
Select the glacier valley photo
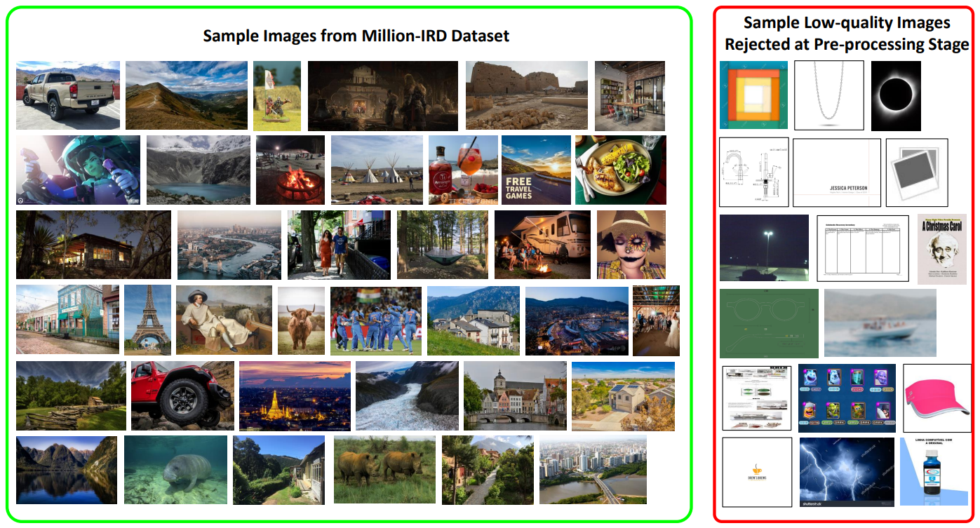click(407, 395)
